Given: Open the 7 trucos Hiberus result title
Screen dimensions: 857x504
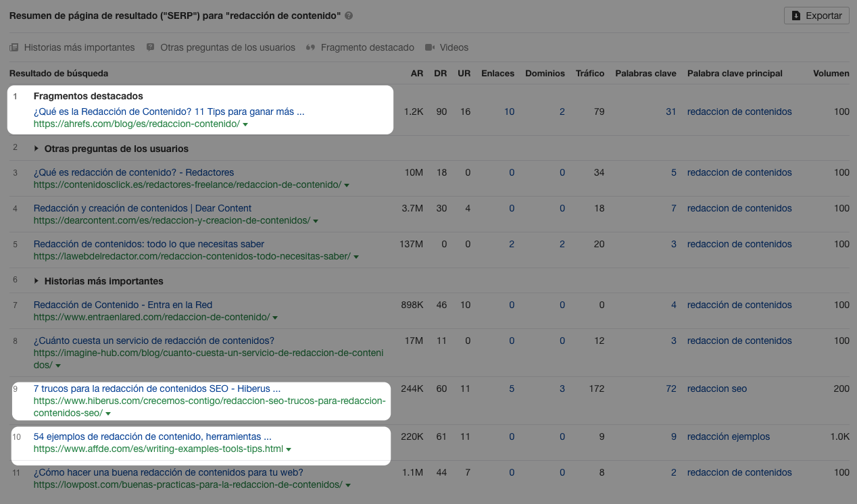Looking at the screenshot, I should pos(157,389).
